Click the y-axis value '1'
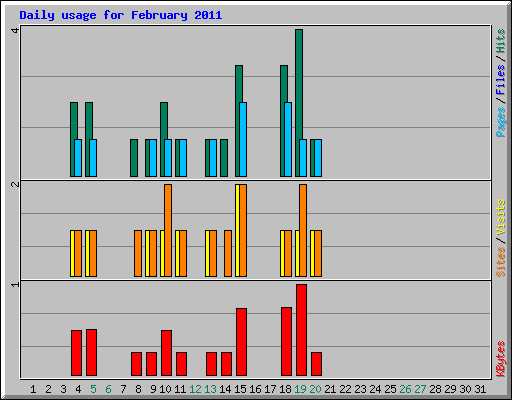 [15, 284]
